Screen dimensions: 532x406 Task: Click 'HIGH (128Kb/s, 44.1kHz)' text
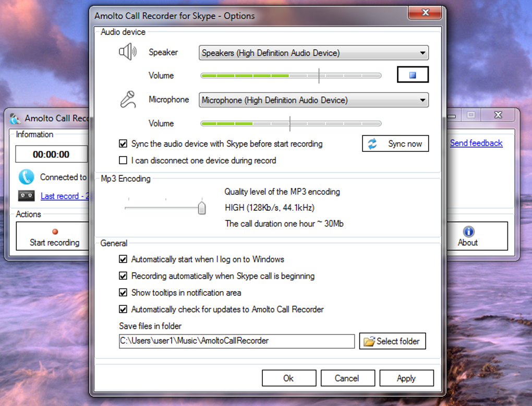(270, 208)
